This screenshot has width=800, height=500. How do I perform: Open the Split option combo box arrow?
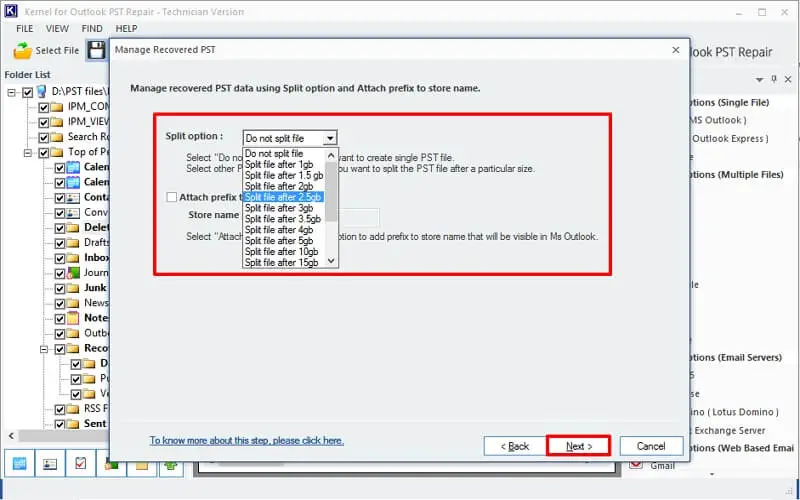coord(330,138)
